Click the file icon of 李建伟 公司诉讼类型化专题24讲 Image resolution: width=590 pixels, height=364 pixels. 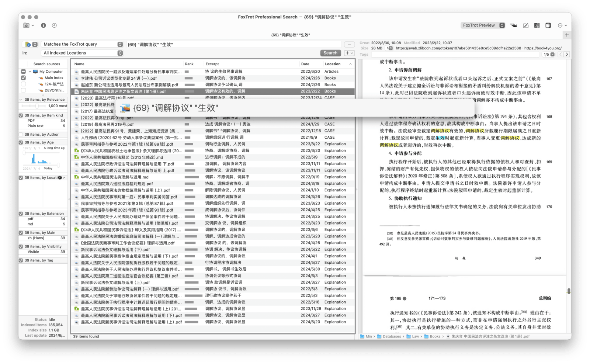tap(76, 78)
